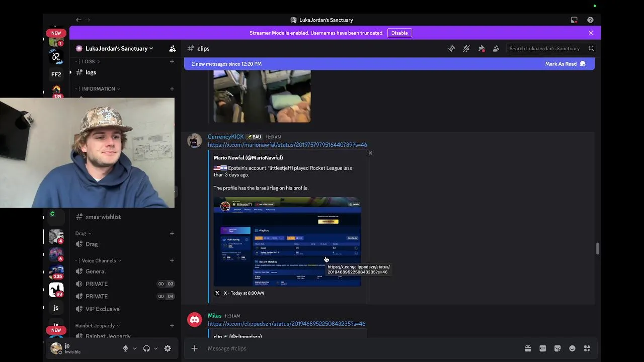Click the search magnifier icon
This screenshot has height=362, width=644.
point(591,49)
